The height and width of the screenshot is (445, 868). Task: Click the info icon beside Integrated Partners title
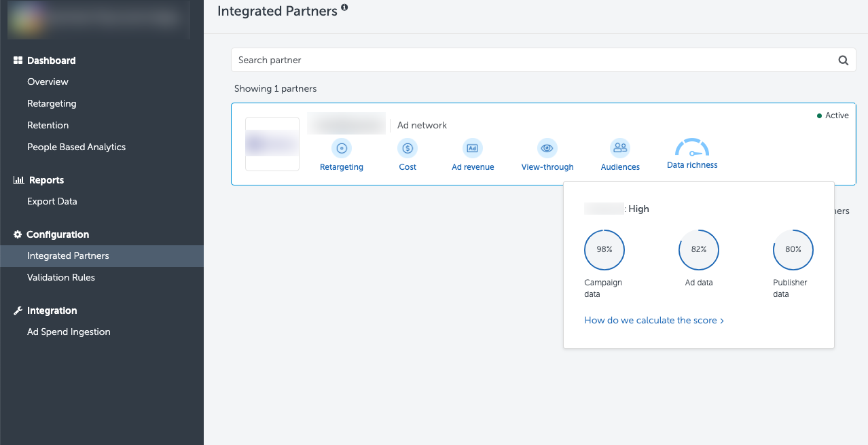pos(344,8)
